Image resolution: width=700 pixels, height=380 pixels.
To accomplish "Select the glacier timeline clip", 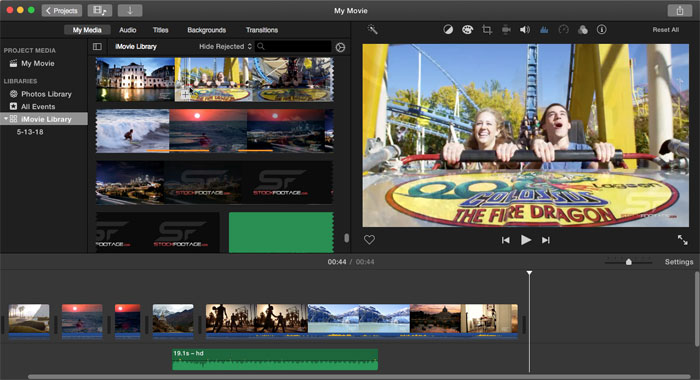I will coord(359,321).
